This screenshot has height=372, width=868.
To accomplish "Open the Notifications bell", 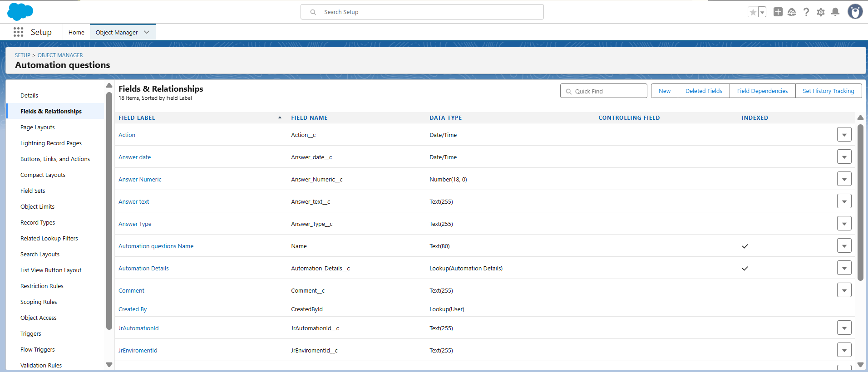I will coord(835,12).
